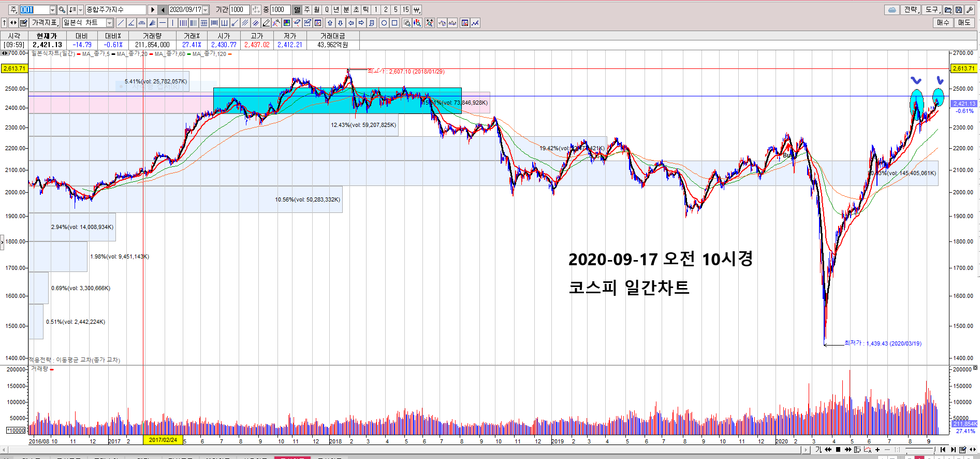Select the monthly (월) period toggle
This screenshot has height=459, width=980.
coord(317,10)
